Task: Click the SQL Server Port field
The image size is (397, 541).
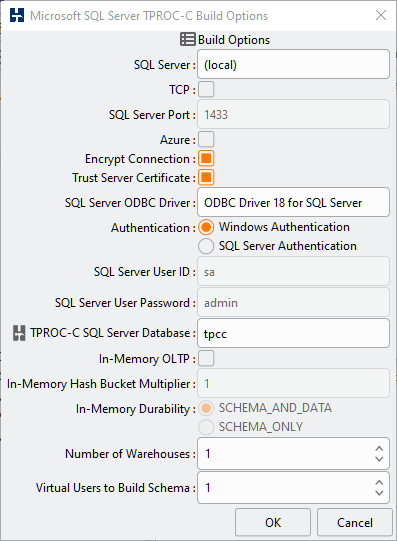Action: point(294,114)
